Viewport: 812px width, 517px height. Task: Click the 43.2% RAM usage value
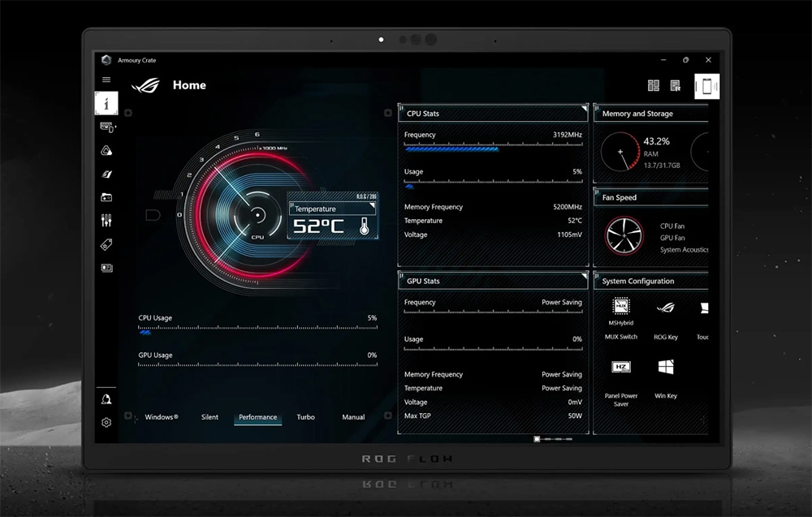(x=656, y=141)
